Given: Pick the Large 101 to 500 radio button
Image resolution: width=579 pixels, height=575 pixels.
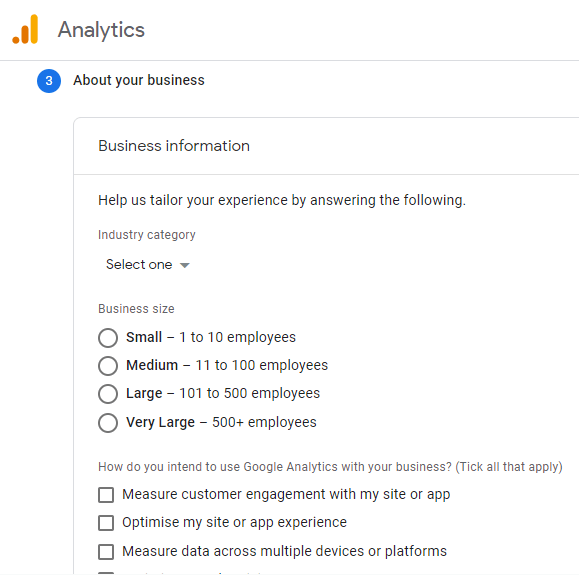Looking at the screenshot, I should point(108,394).
